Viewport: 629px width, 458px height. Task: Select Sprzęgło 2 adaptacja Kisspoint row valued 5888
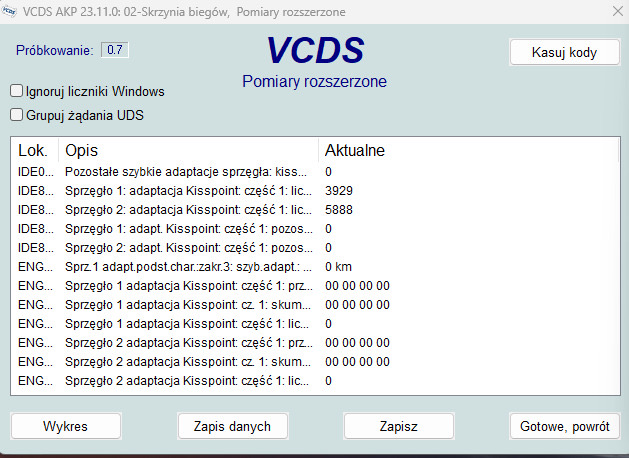315,210
